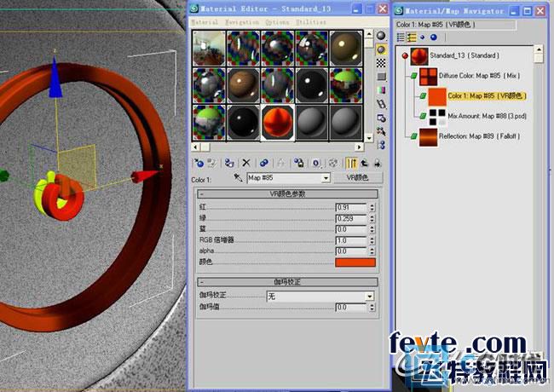Open the orange 颜色 color swatch

tap(355, 262)
